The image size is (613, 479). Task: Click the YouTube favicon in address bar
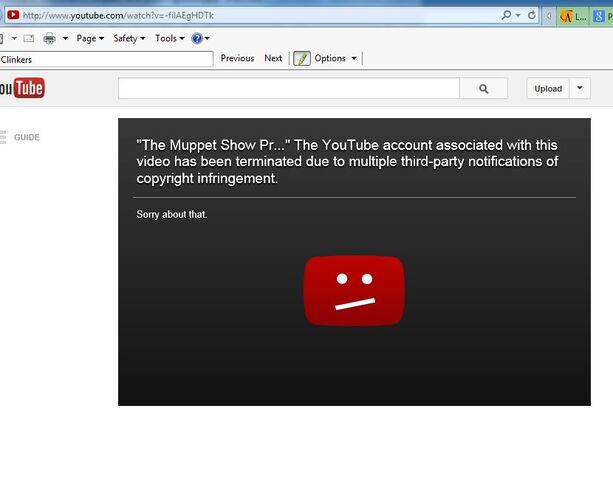[x=13, y=15]
